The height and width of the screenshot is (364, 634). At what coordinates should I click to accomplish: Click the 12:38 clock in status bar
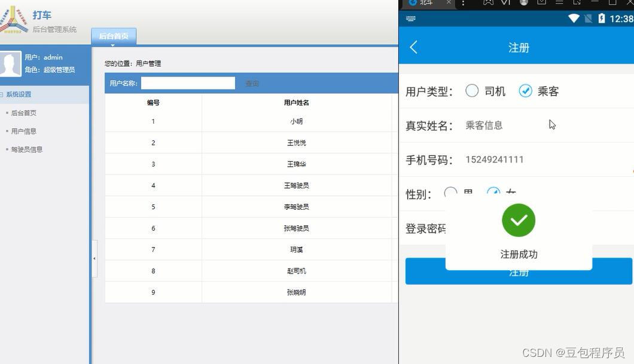click(621, 19)
